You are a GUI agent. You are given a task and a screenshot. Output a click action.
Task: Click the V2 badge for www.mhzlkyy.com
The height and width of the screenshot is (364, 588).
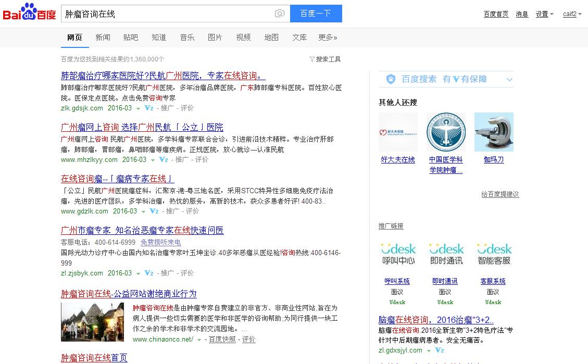pyautogui.click(x=164, y=159)
